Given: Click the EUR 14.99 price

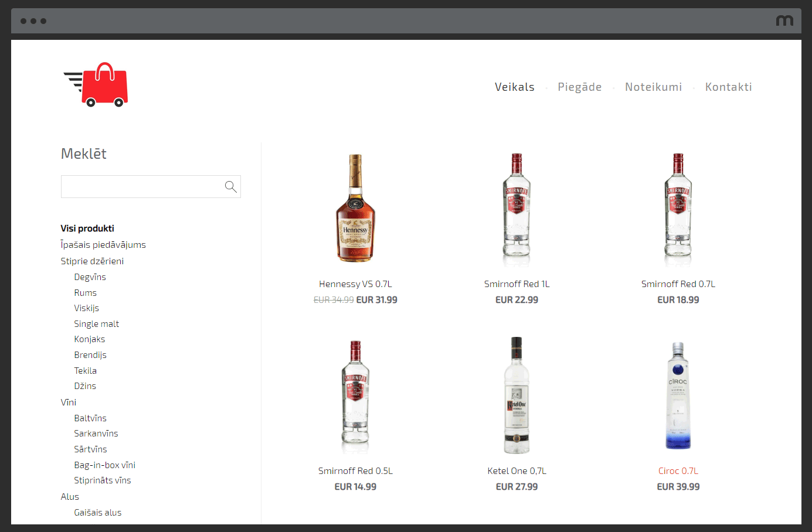Looking at the screenshot, I should pyautogui.click(x=355, y=487).
